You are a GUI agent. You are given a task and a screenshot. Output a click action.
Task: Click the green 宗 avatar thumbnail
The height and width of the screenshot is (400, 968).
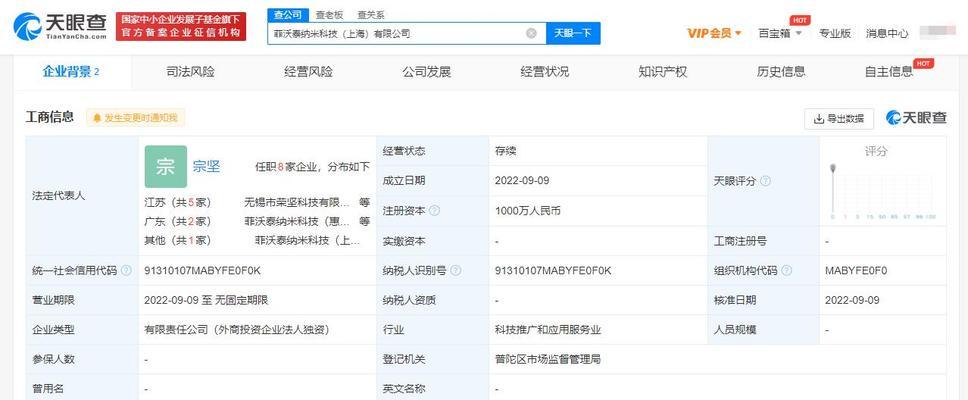(165, 167)
